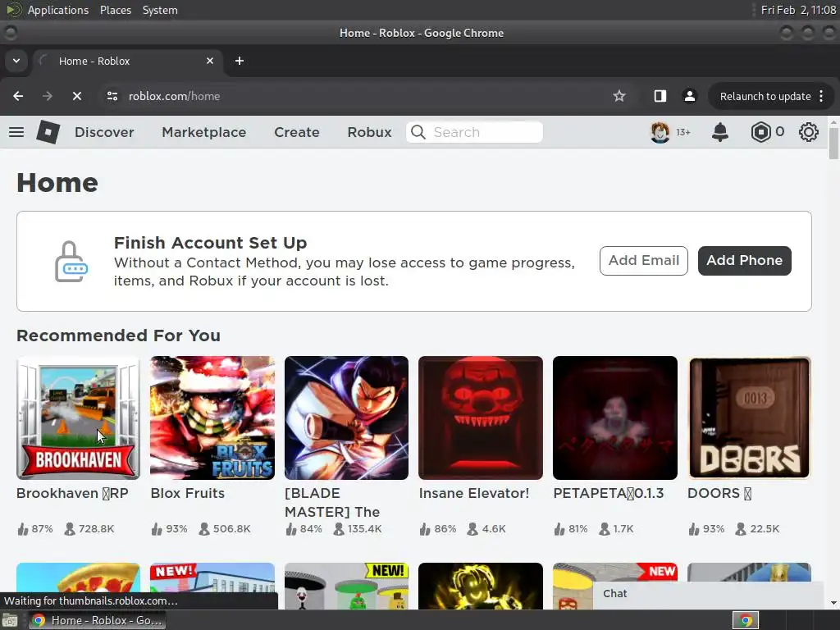View site information icon in address bar

[112, 96]
